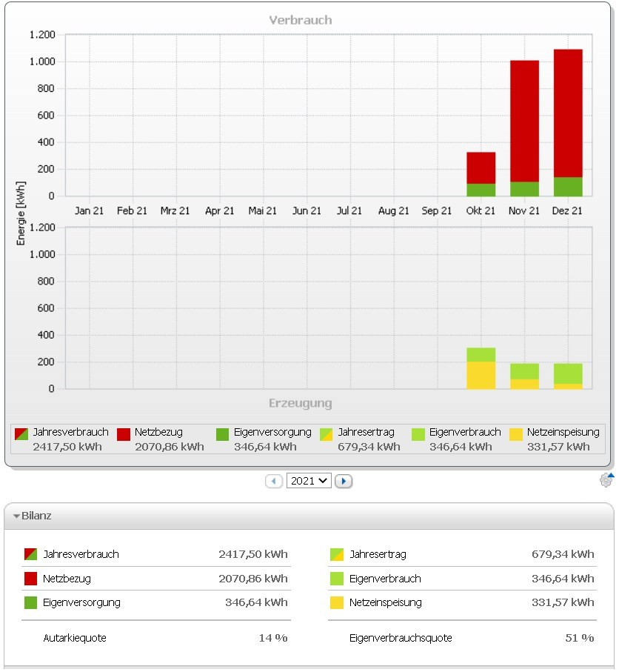Click the Jahresertrag icon in Bilanz table

(336, 554)
